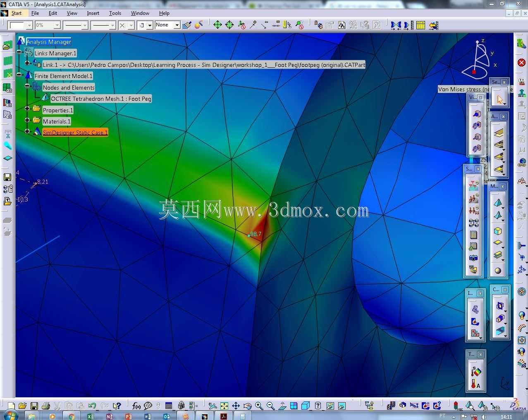528x420 pixels.
Task: Click the green mesh icon on left toolbar
Action: tap(7, 60)
